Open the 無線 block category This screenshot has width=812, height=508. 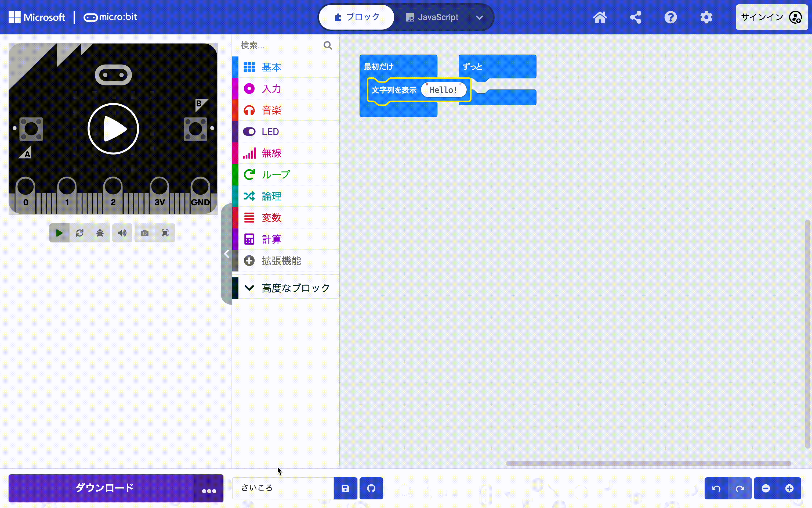[286, 153]
